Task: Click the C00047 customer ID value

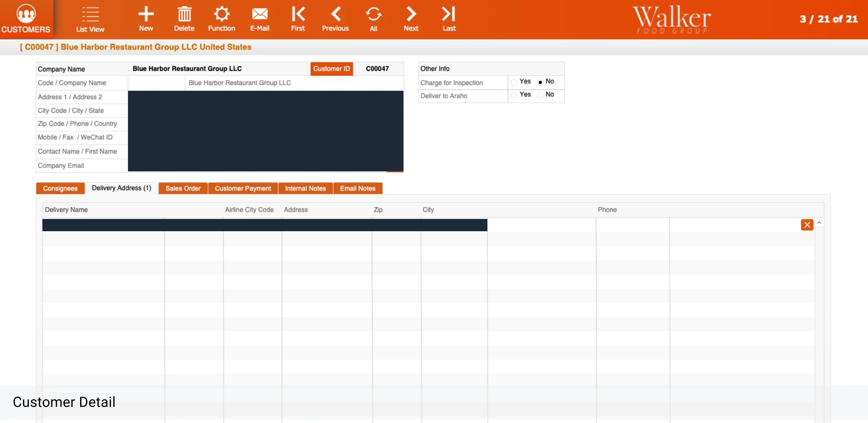Action: click(x=377, y=69)
